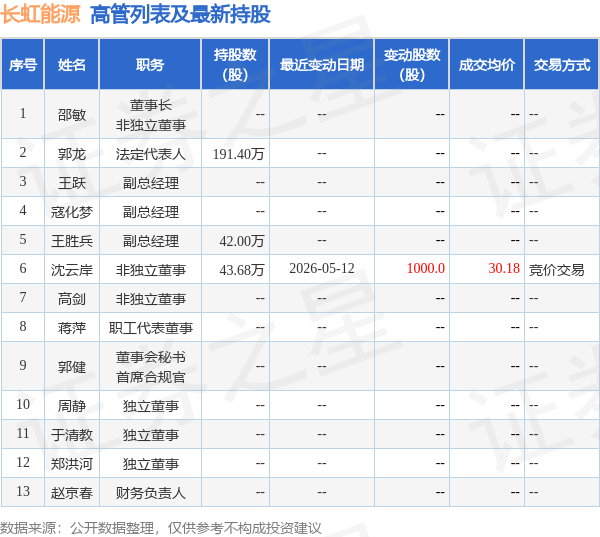
Task: Select the 序号 column header
Action: click(x=23, y=64)
